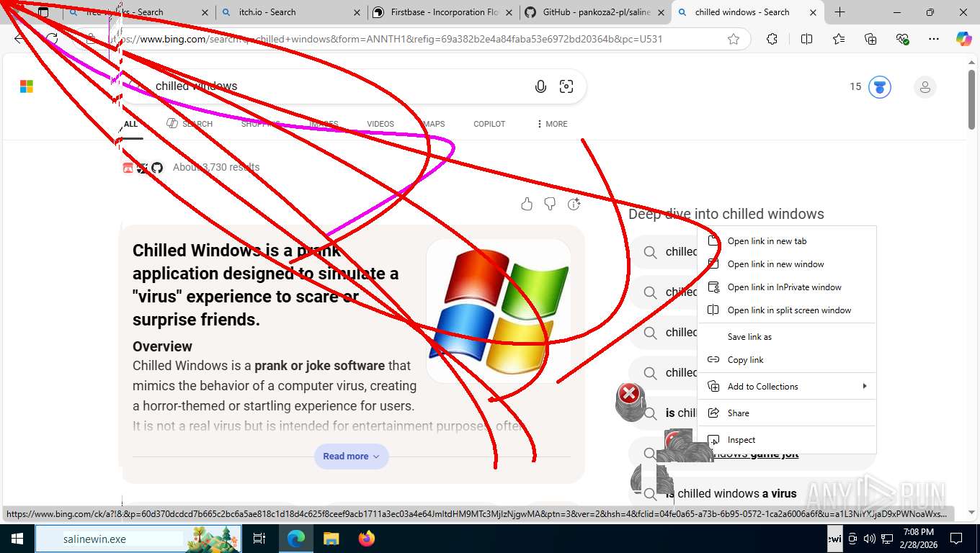
Task: Launch Firefox from taskbar
Action: (366, 539)
